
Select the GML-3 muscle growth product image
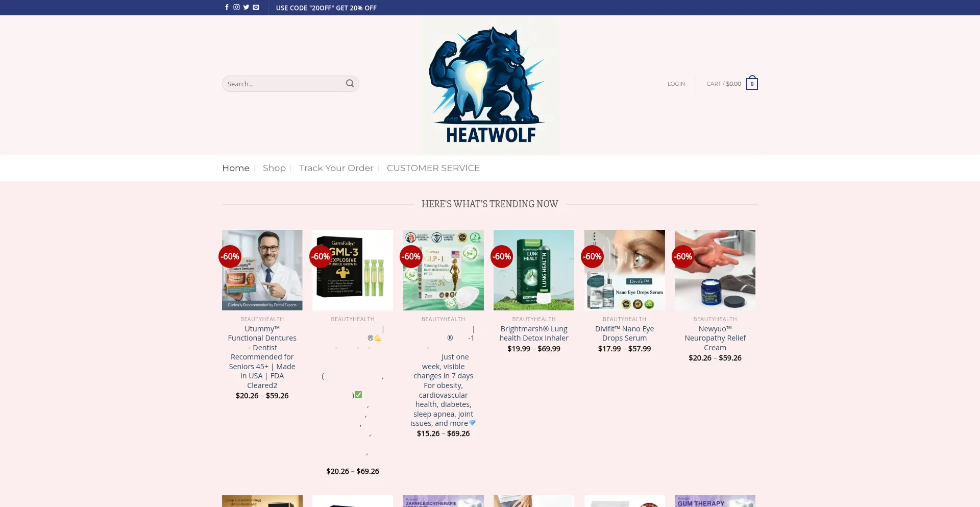(x=353, y=270)
